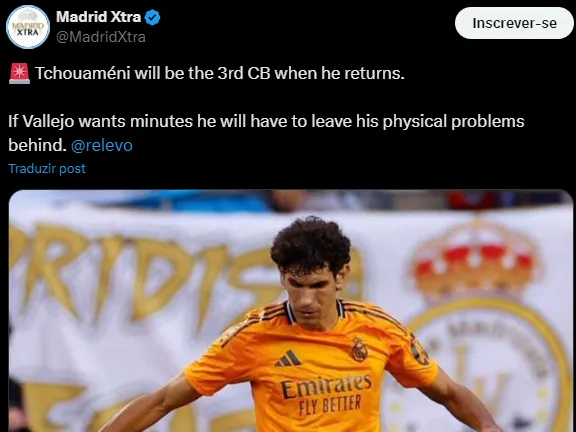Image resolution: width=576 pixels, height=432 pixels.
Task: Open the Madrid Xtra profile avatar
Action: (28, 27)
